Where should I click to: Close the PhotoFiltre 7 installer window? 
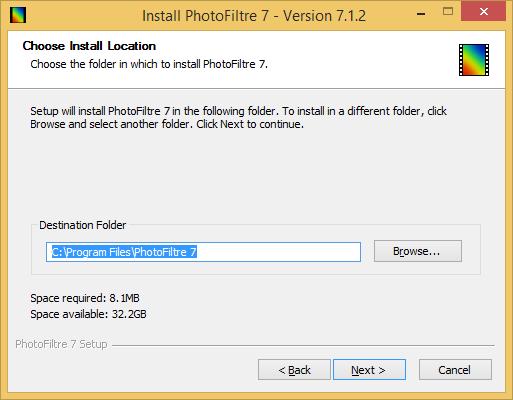(x=484, y=12)
